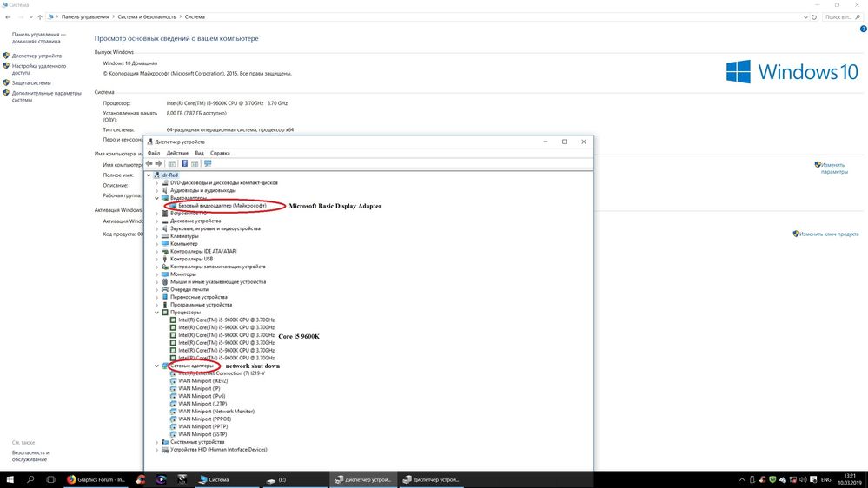Click Изменить параметры link
The image size is (868, 488).
833,168
